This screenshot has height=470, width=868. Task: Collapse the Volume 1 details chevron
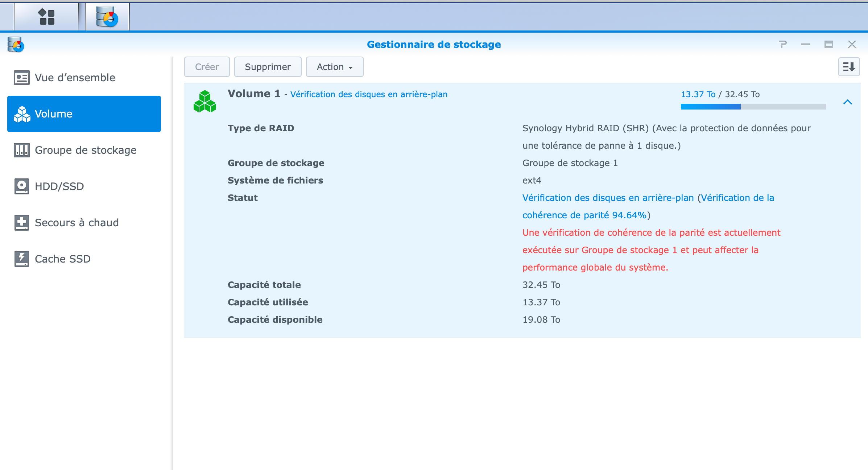tap(847, 102)
